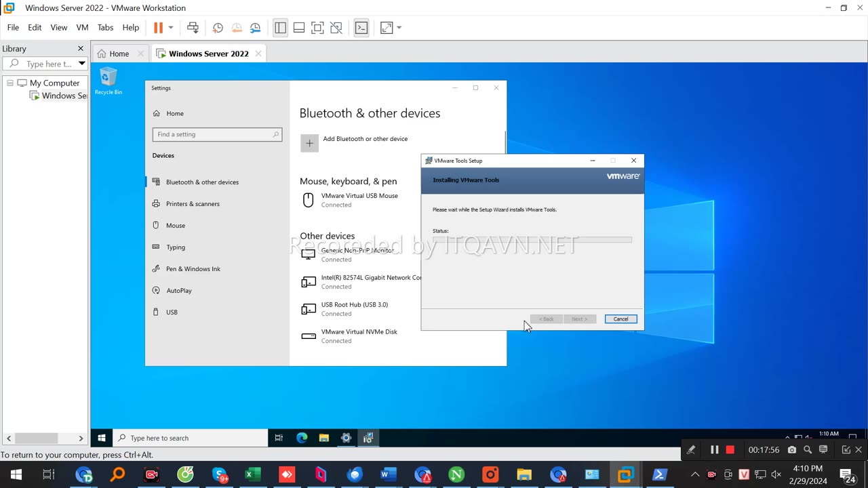
Task: Open Word from host taskbar
Action: [389, 474]
